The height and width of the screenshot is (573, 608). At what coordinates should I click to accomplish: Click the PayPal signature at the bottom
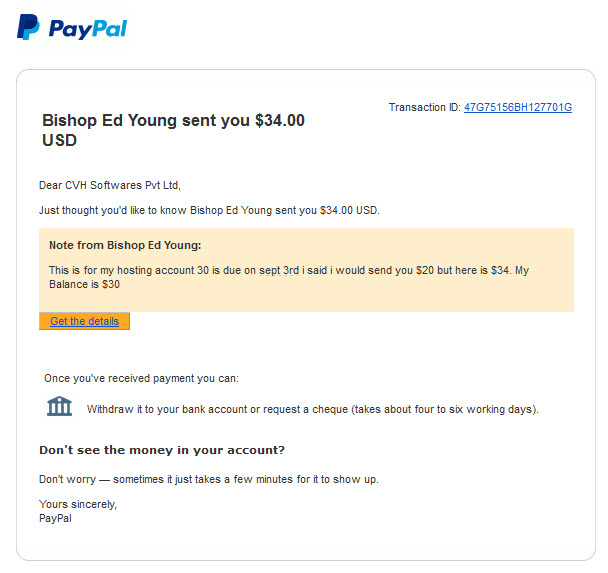click(x=55, y=518)
